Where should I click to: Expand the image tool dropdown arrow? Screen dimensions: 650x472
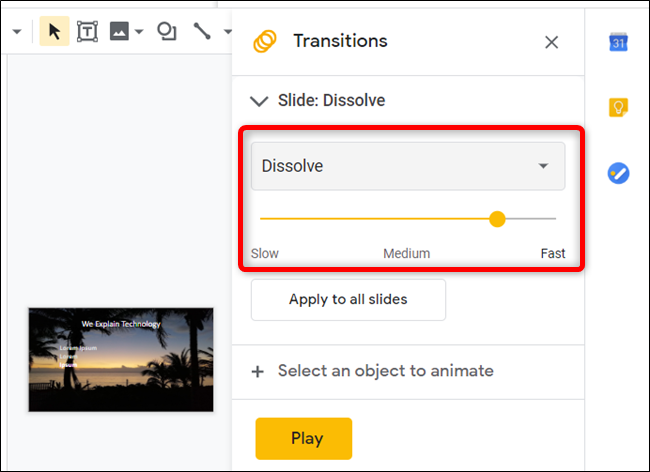(140, 32)
